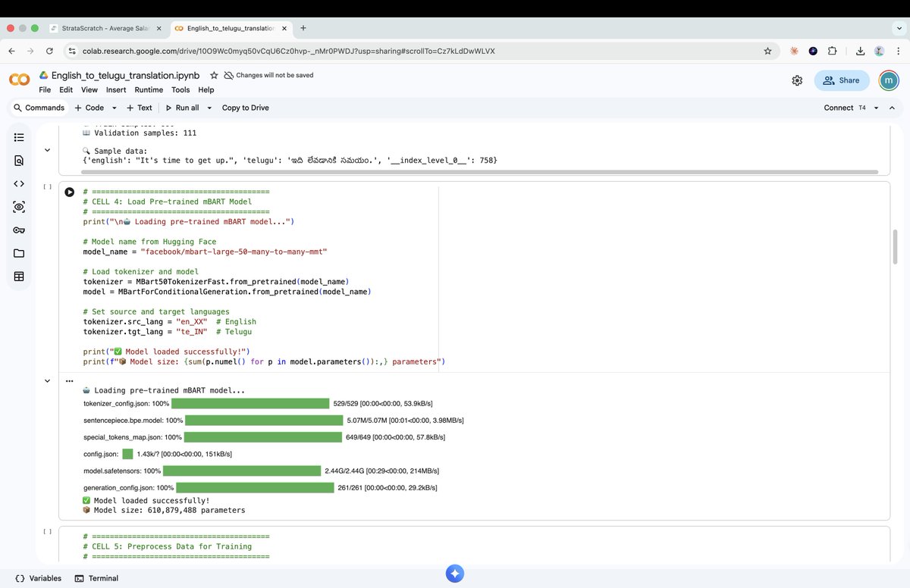
Task: Open Variables panel at bottom
Action: [x=38, y=578]
